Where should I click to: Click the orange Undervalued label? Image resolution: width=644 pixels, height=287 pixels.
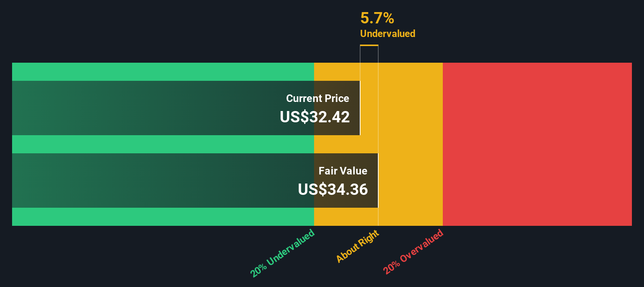(x=388, y=34)
